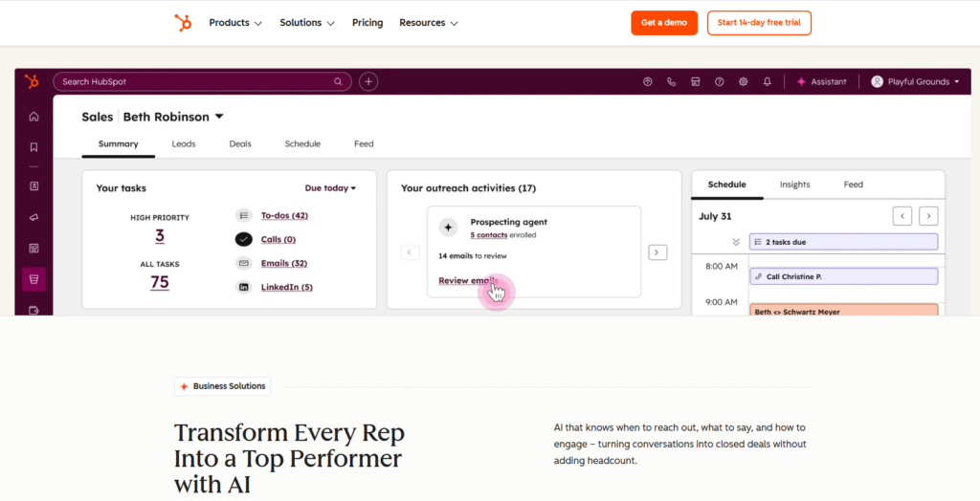Open the Marketing megaphone sidebar icon
The image size is (980, 501).
[x=33, y=217]
